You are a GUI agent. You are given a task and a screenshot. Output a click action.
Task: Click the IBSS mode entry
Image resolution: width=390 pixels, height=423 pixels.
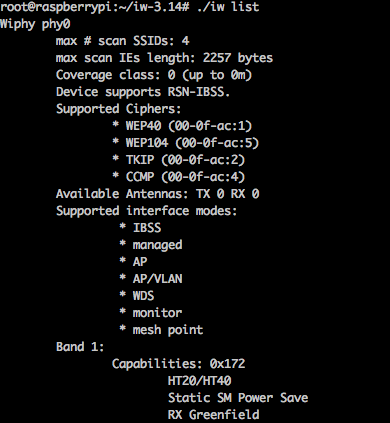(x=140, y=228)
